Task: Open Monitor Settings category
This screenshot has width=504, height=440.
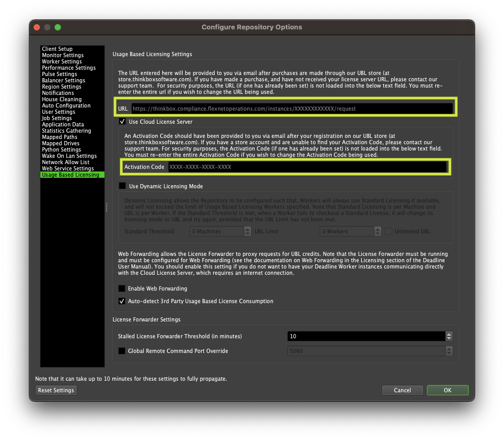Action: [x=72, y=55]
